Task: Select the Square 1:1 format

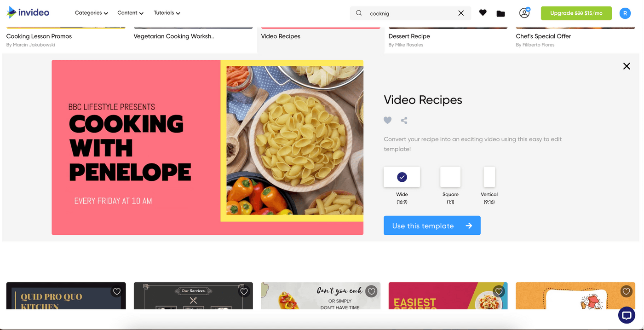Action: [x=450, y=177]
